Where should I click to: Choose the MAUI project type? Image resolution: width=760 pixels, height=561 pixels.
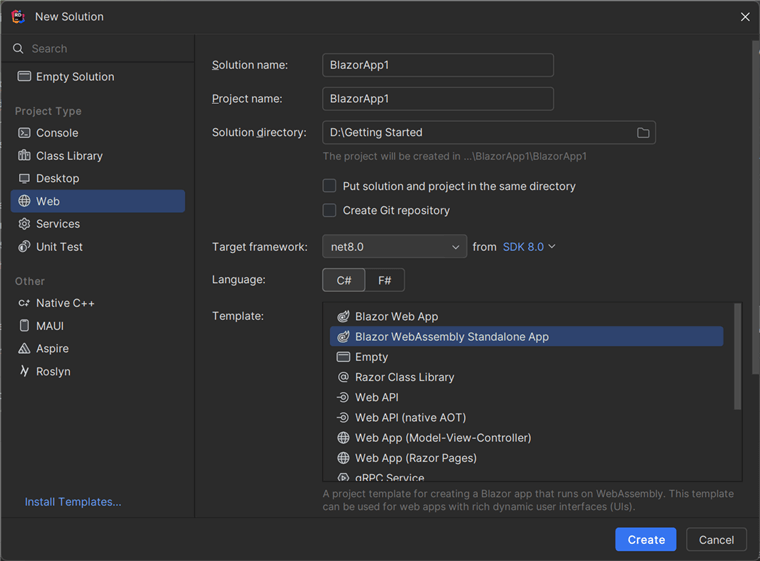coord(97,326)
